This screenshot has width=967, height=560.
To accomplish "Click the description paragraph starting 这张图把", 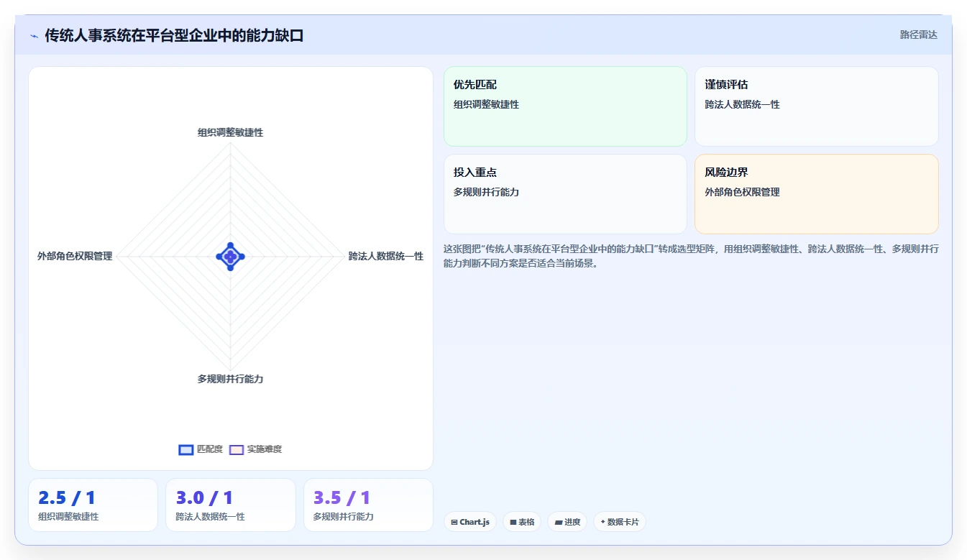I will coord(691,256).
